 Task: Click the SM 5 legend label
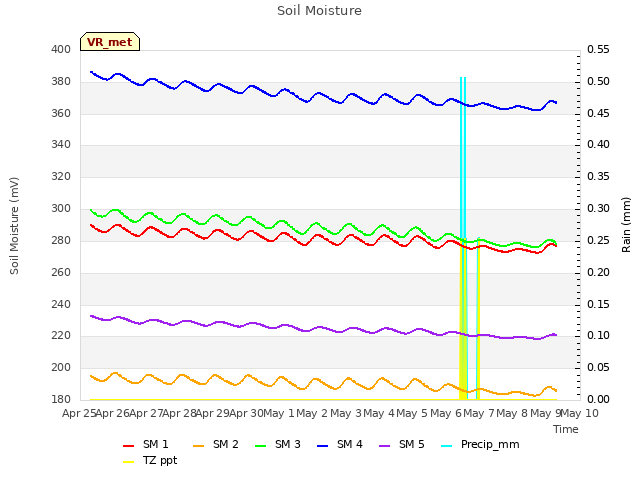click(x=411, y=444)
